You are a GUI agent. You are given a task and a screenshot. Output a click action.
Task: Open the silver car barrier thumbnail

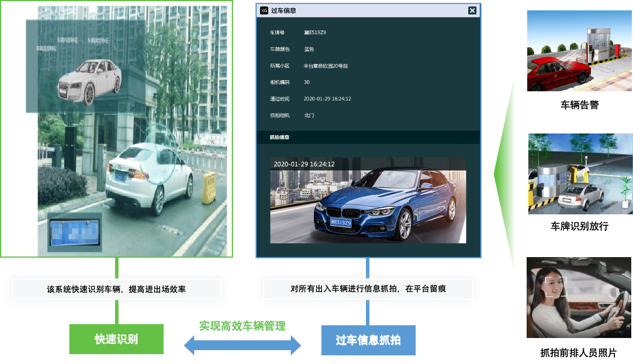click(580, 174)
